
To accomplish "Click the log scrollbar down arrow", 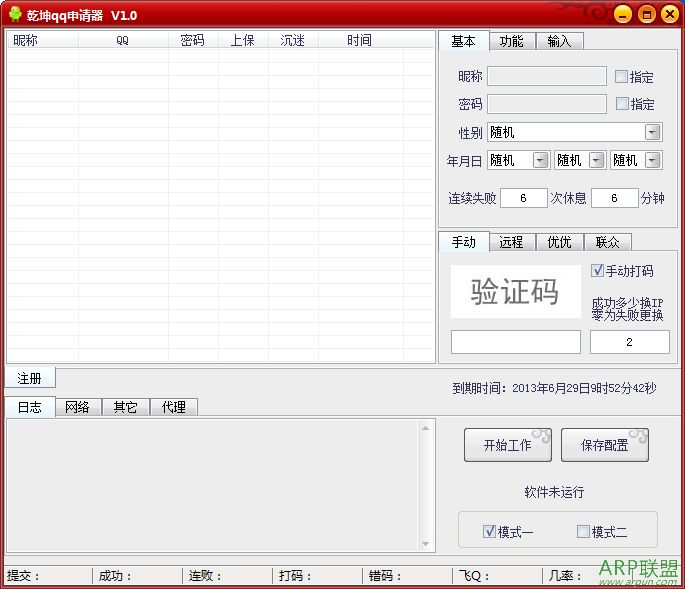I will point(425,544).
